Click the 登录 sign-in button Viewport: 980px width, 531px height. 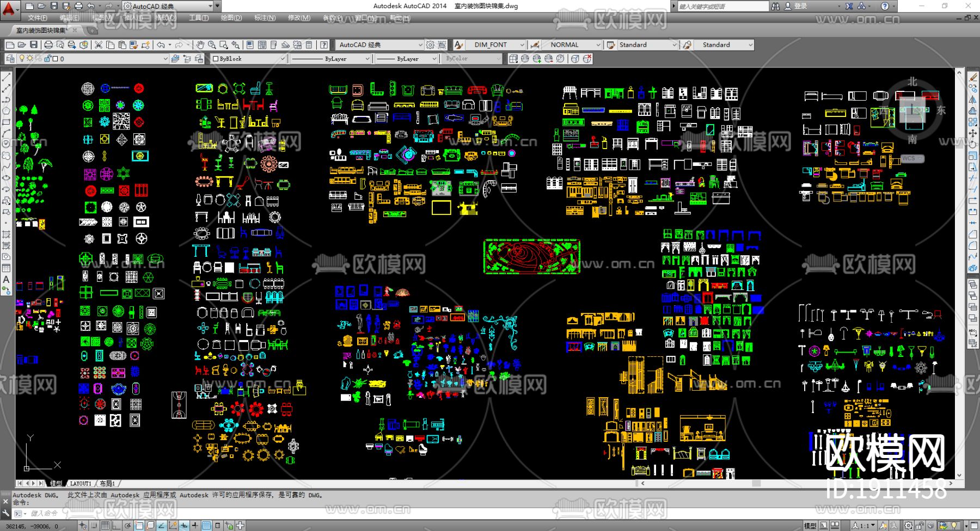(x=801, y=6)
